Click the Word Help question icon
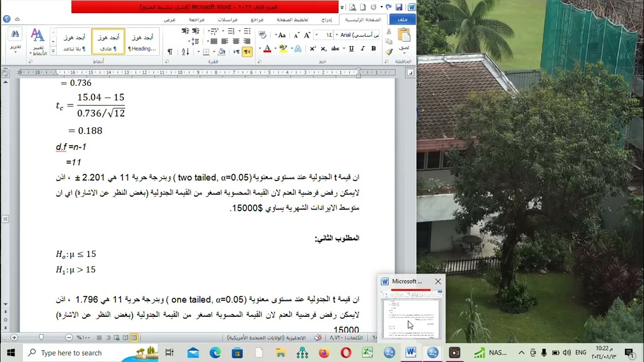Viewport: 644px width, 362px height. (7, 19)
